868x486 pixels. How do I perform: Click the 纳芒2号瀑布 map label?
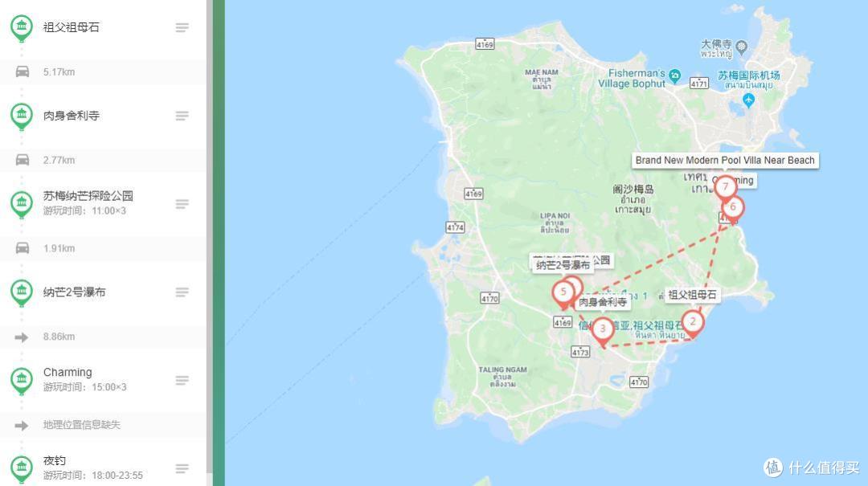coord(563,265)
